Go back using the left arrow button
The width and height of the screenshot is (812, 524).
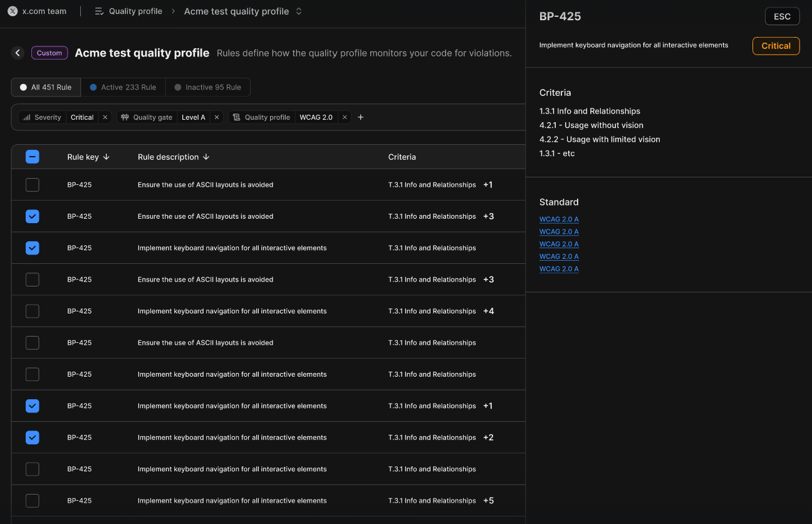(x=18, y=53)
